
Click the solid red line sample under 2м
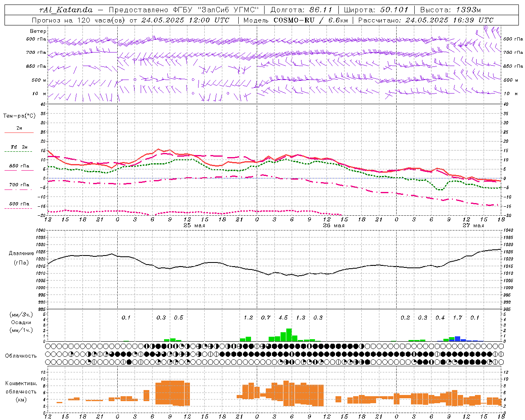pyautogui.click(x=19, y=132)
